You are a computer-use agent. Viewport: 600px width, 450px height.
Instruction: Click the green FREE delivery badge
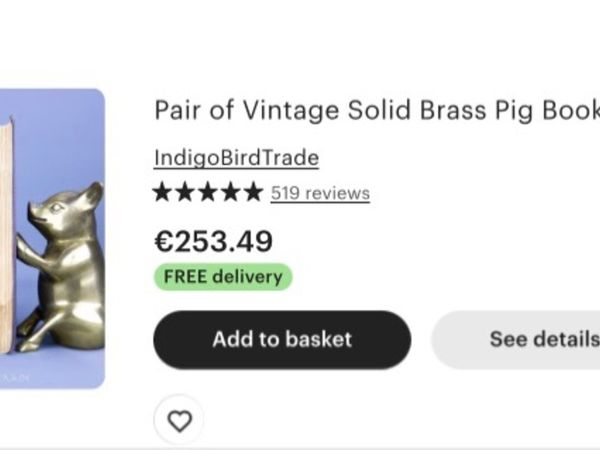223,277
